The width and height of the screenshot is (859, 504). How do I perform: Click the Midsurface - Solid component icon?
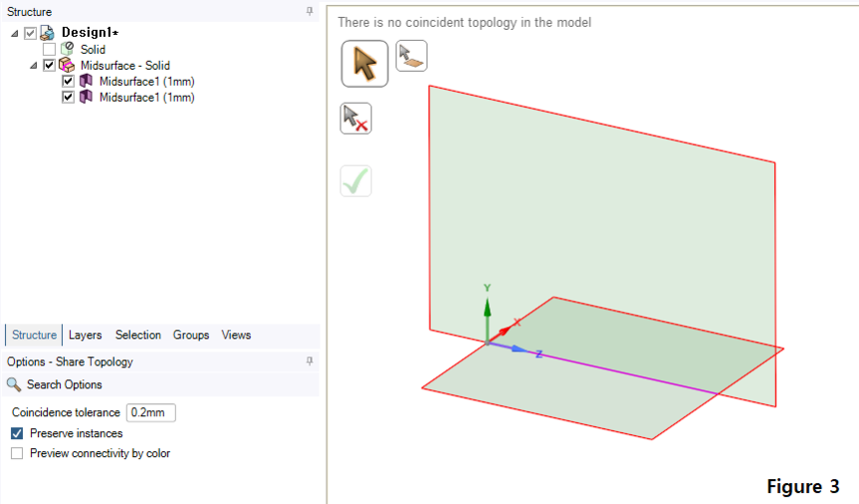pos(67,65)
